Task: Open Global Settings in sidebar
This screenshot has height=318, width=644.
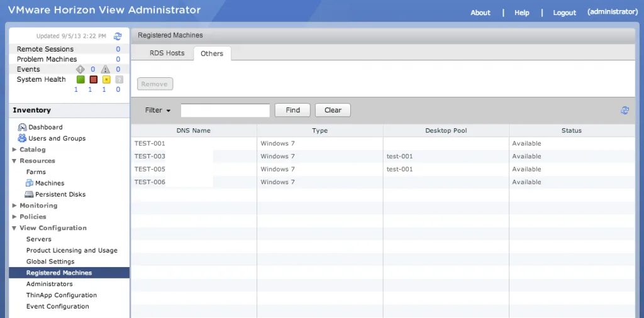Action: pyautogui.click(x=50, y=261)
